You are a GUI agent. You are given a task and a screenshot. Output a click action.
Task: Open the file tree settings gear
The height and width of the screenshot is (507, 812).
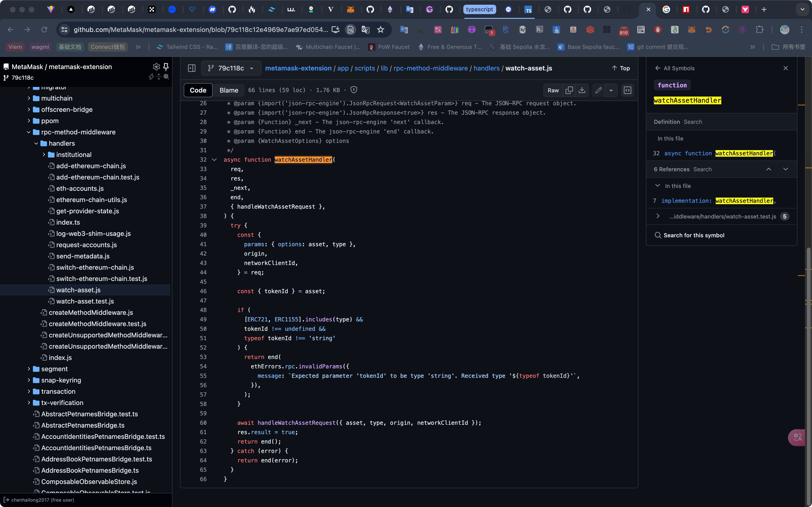(156, 66)
